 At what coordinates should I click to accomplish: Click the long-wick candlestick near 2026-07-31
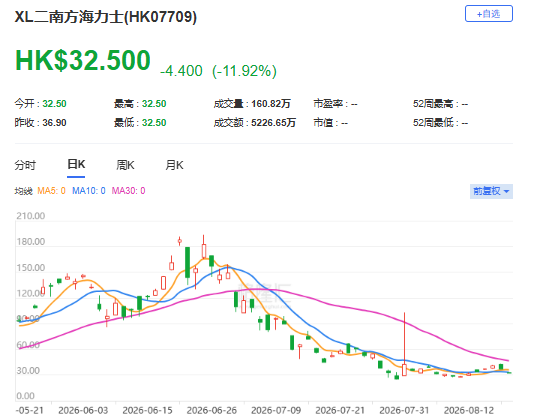click(404, 344)
